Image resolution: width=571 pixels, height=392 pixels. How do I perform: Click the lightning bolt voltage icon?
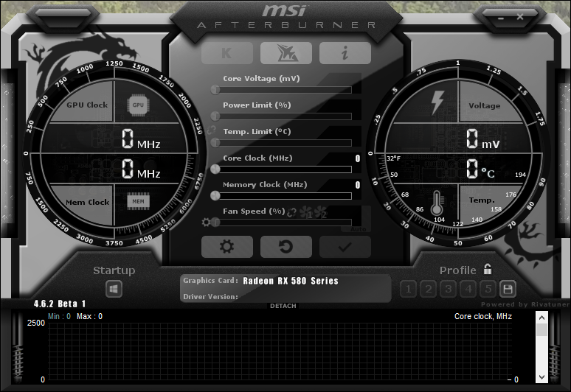point(437,102)
